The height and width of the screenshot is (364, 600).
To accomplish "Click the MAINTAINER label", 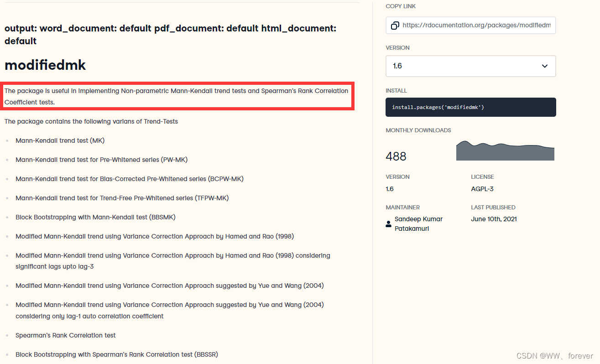I will click(x=403, y=208).
